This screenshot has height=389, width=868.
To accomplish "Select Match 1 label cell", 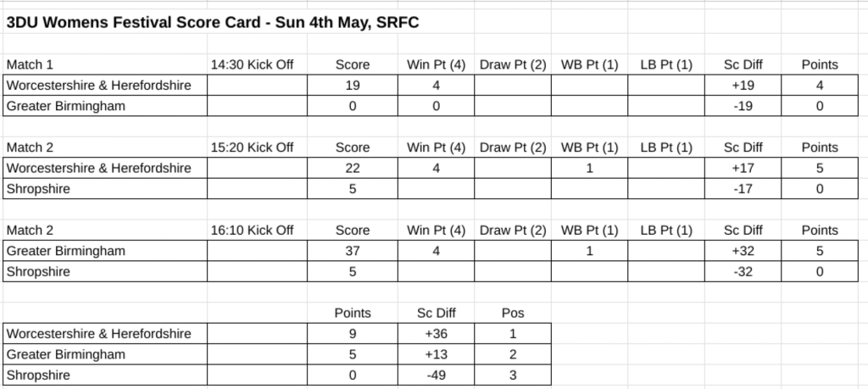I will point(105,64).
